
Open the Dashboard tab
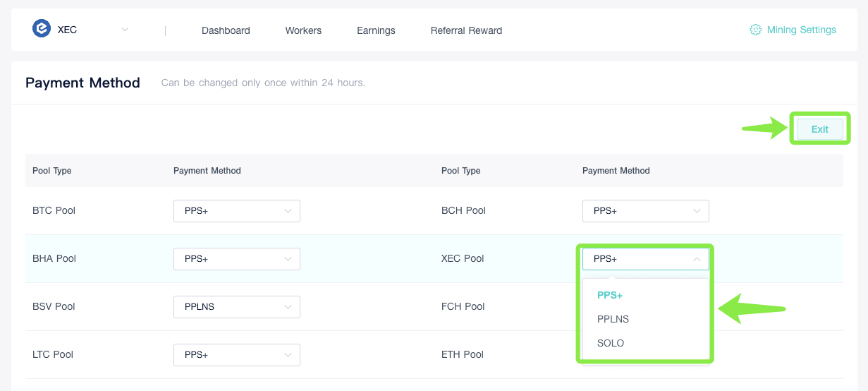tap(226, 30)
